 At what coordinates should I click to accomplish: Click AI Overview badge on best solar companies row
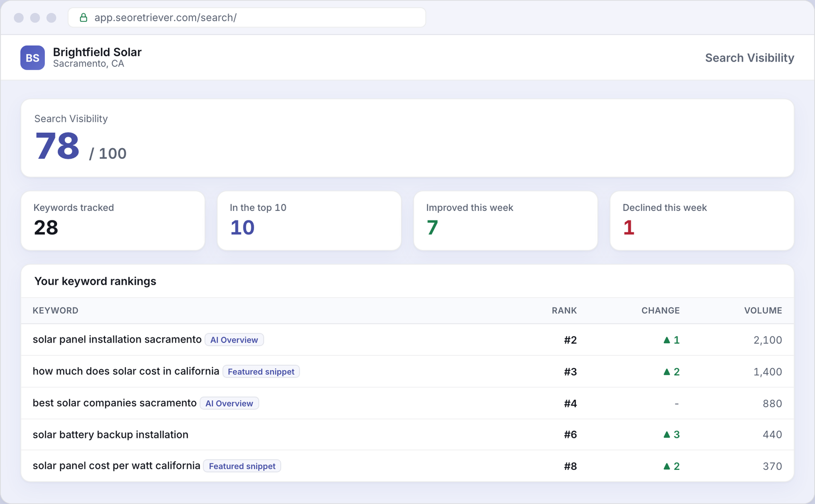tap(229, 403)
